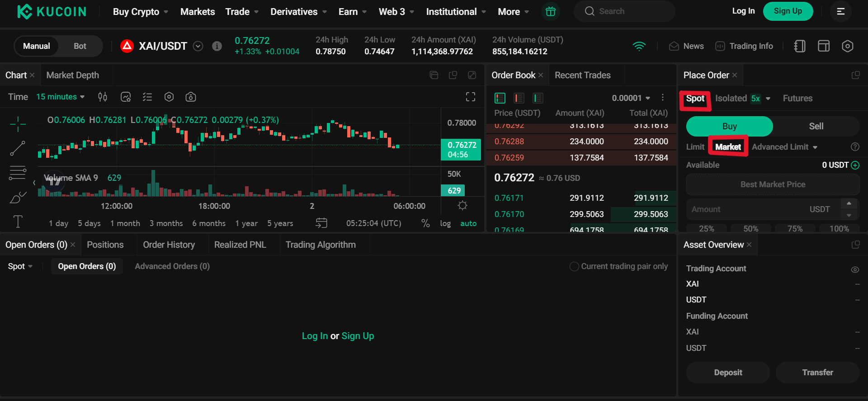Expand the Trade menu
This screenshot has height=401, width=868.
tap(242, 12)
